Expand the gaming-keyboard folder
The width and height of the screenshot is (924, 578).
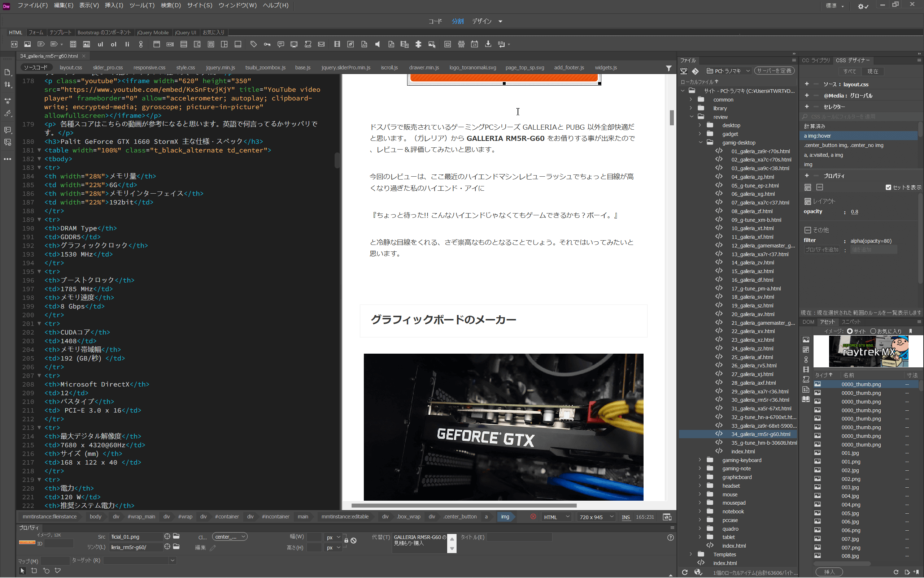click(700, 460)
